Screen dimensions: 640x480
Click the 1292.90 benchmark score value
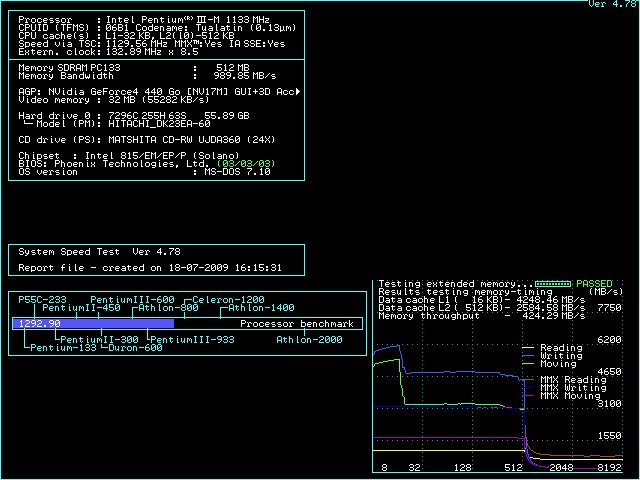(38, 324)
